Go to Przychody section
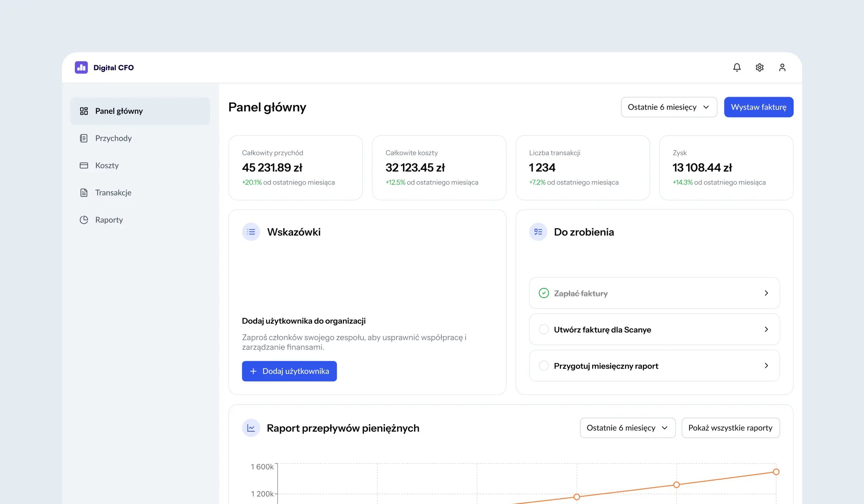This screenshot has height=504, width=864. [140, 138]
